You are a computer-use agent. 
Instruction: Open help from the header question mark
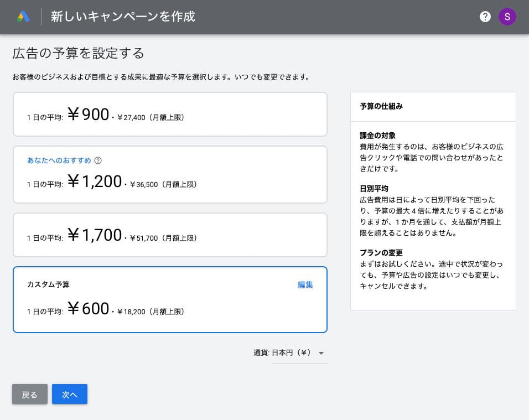485,17
